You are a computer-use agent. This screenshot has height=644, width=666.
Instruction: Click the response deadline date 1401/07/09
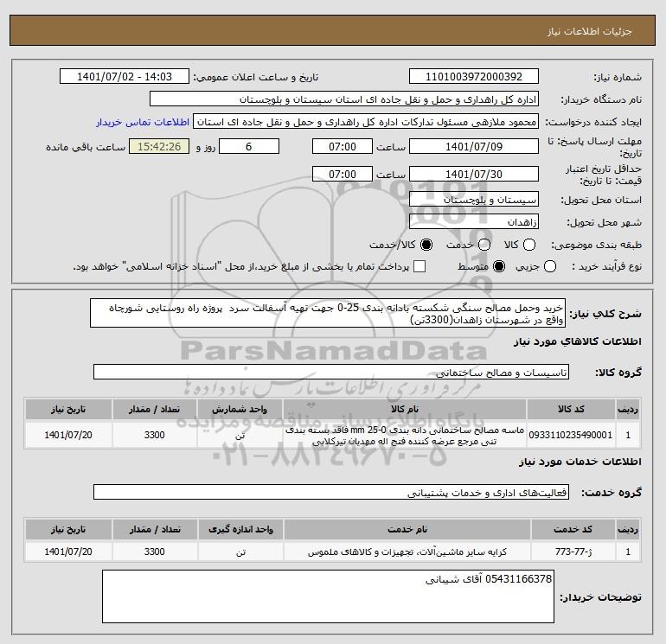474,146
